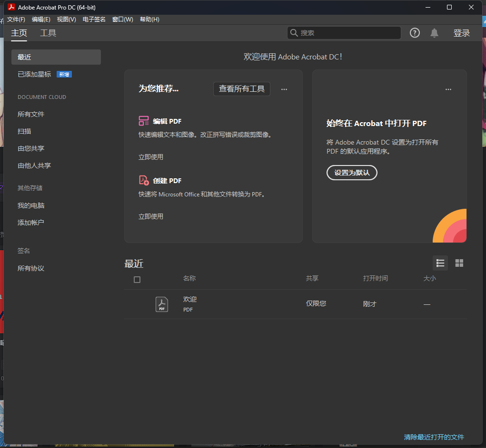Open overflow menu on 为您推荐 card

(284, 89)
